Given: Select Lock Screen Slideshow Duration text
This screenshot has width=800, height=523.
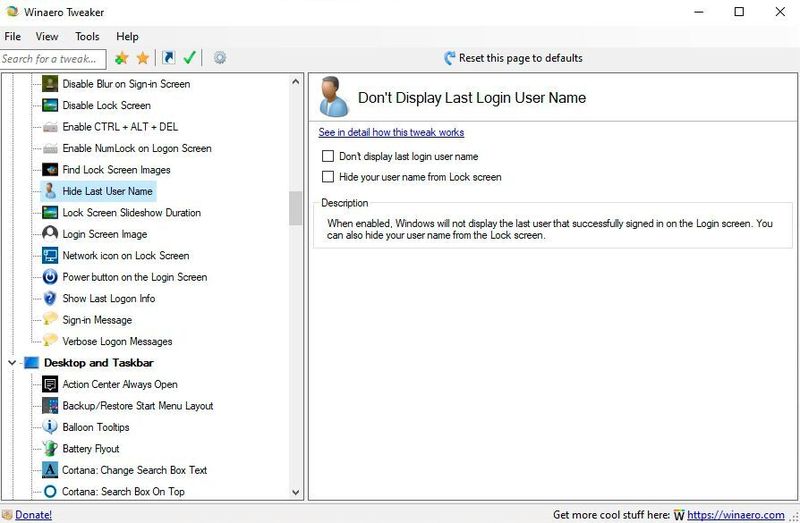Looking at the screenshot, I should coord(132,212).
